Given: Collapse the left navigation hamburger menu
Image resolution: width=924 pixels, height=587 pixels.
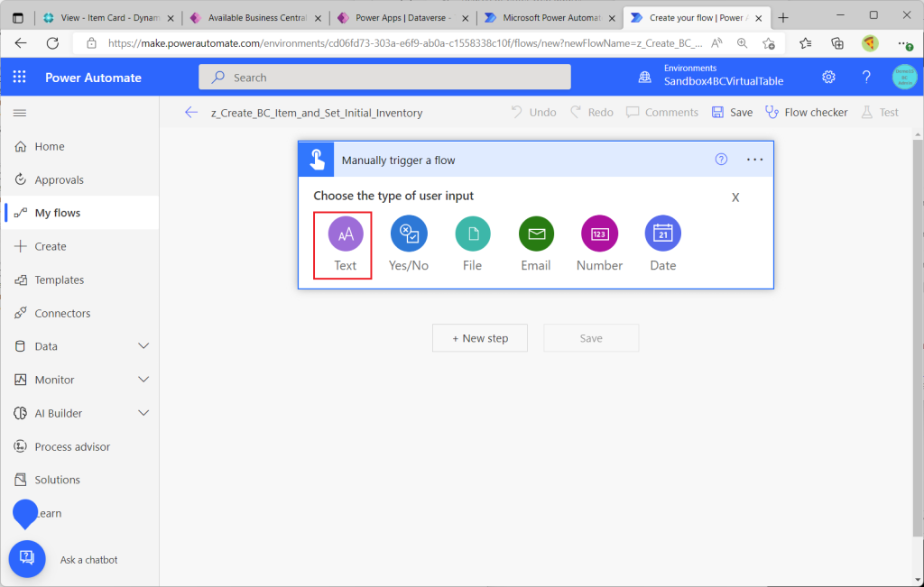Looking at the screenshot, I should tap(20, 113).
